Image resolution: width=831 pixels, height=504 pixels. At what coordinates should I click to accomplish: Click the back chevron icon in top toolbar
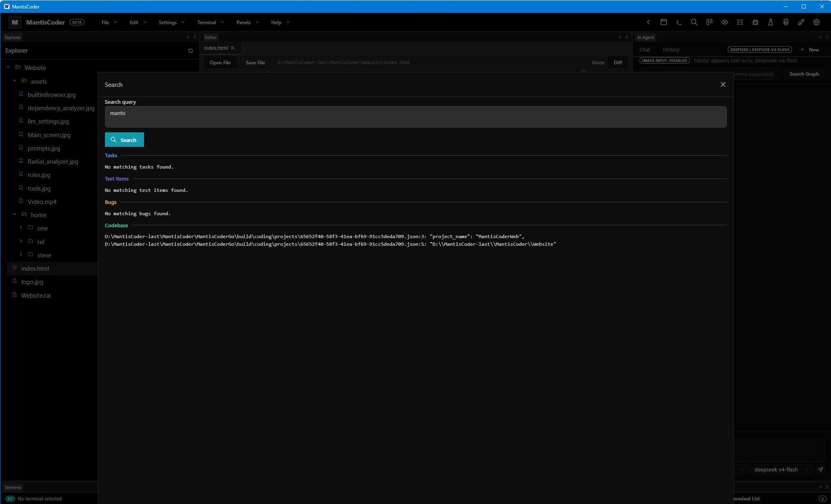click(x=648, y=23)
